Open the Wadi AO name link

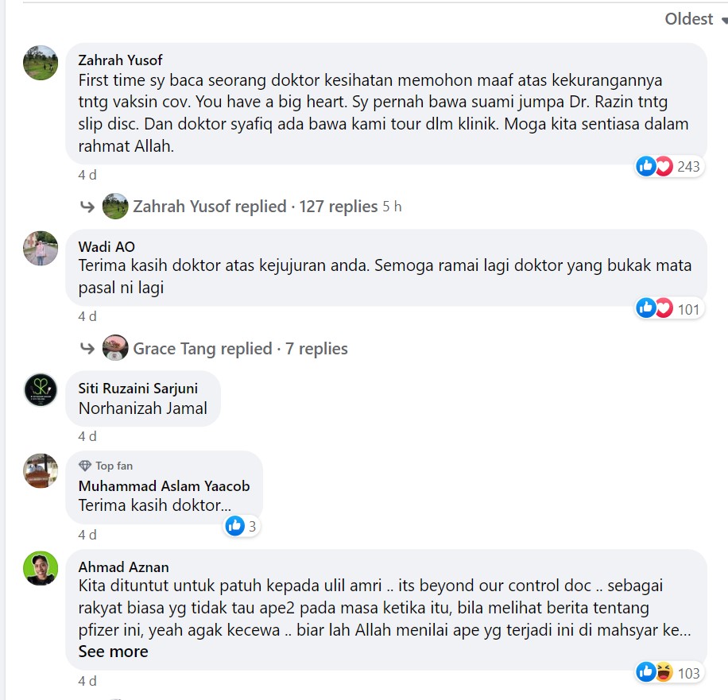point(106,246)
